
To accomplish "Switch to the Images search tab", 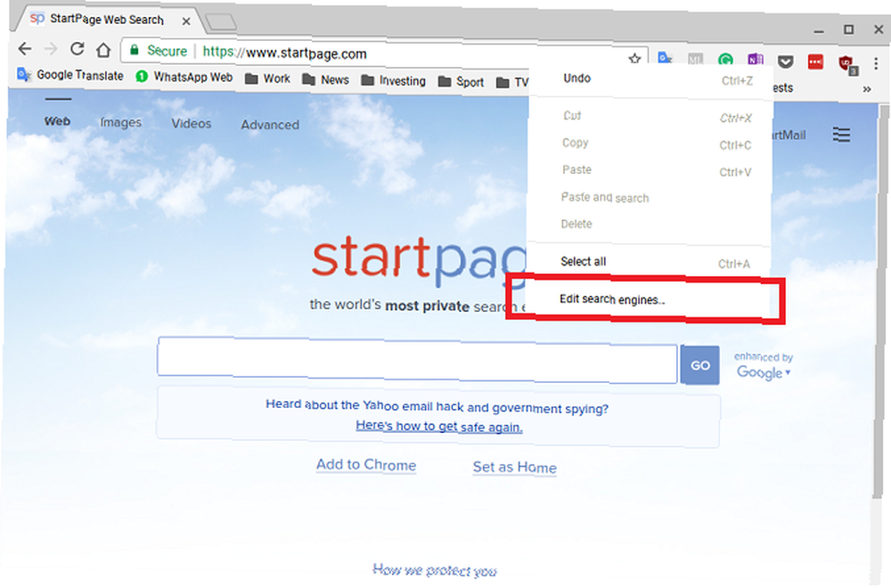I will (x=120, y=122).
